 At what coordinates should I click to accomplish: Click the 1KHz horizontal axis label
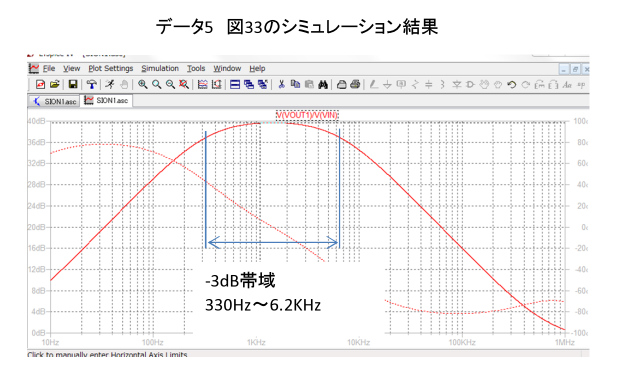click(x=256, y=342)
